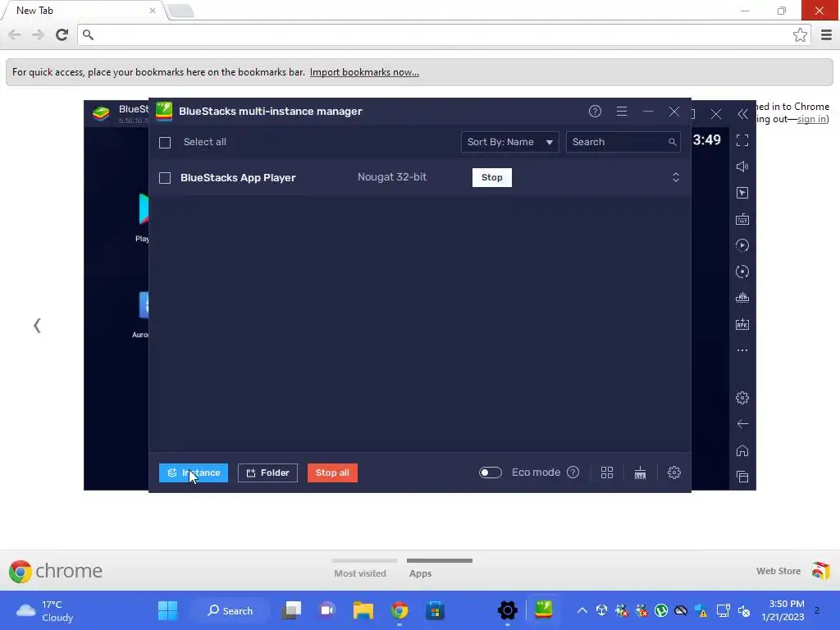The height and width of the screenshot is (630, 840).
Task: Open Microsoft Store in taskbar
Action: [x=435, y=610]
